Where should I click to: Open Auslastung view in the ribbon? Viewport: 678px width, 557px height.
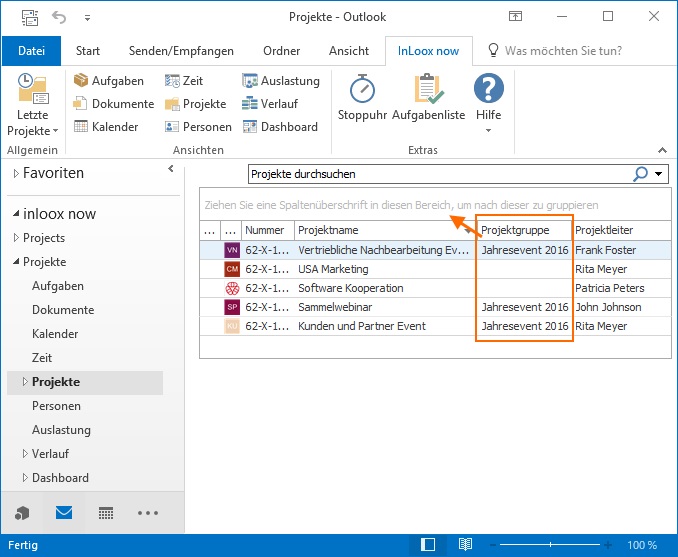pyautogui.click(x=281, y=81)
